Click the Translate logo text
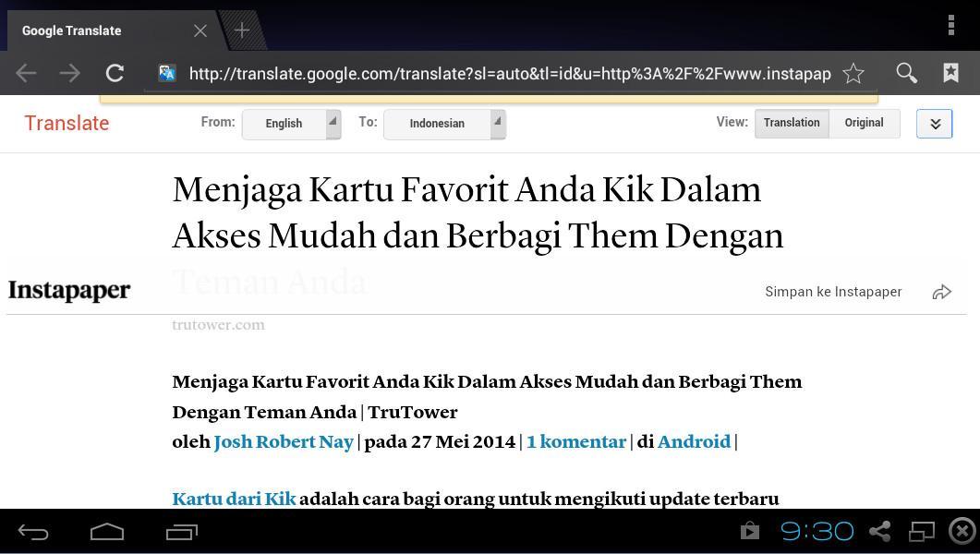Viewport: 980px width, 554px height. pyautogui.click(x=67, y=123)
